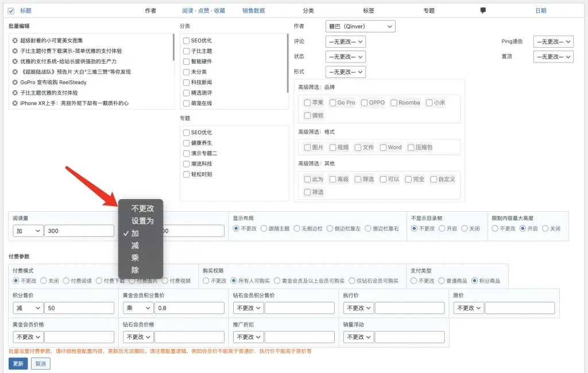Toggle the select-all checkbox beside 标题
The width and height of the screenshot is (588, 373).
pyautogui.click(x=11, y=11)
